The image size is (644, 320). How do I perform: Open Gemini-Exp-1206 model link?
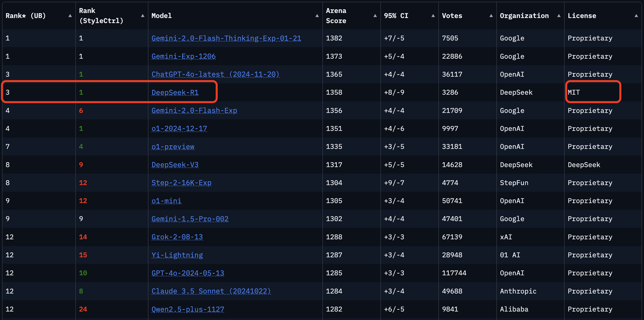(x=184, y=56)
